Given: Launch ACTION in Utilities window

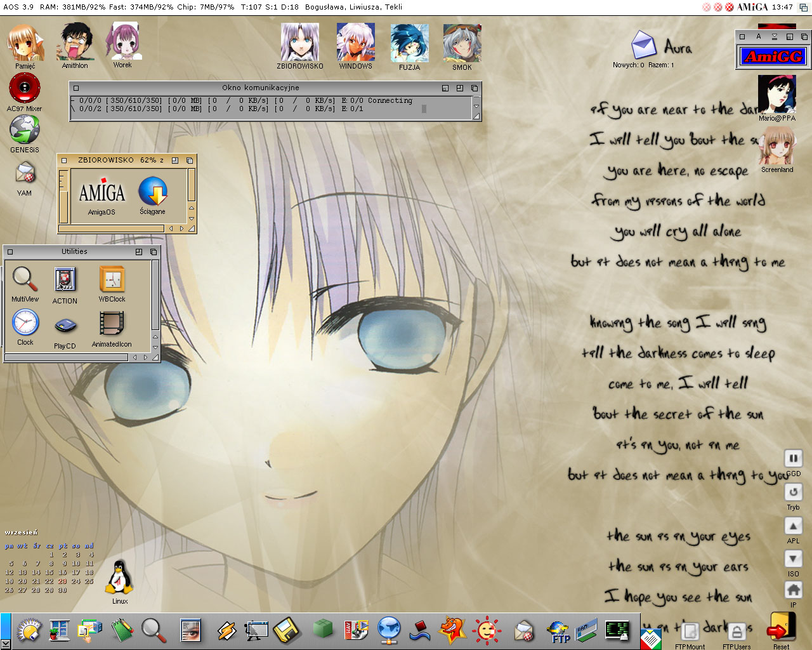Looking at the screenshot, I should 65,280.
